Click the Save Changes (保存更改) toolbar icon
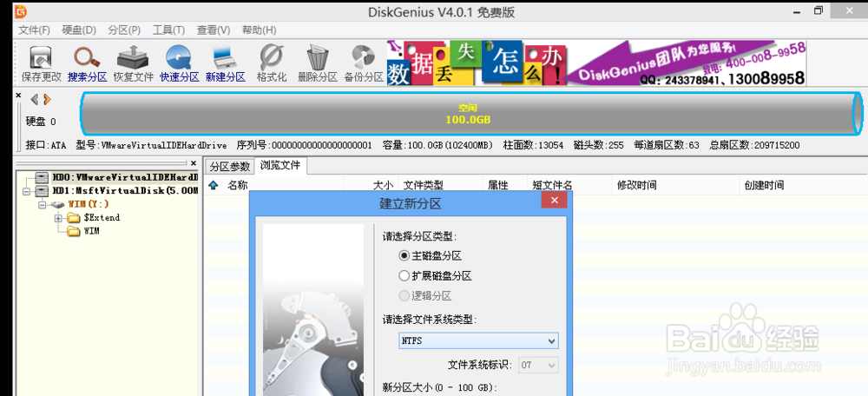This screenshot has width=868, height=396. [x=41, y=64]
